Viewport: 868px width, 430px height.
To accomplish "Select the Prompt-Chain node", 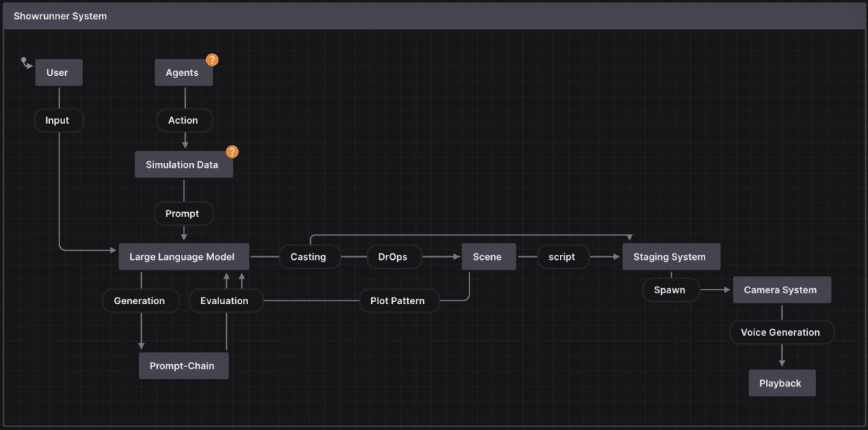I will point(184,366).
